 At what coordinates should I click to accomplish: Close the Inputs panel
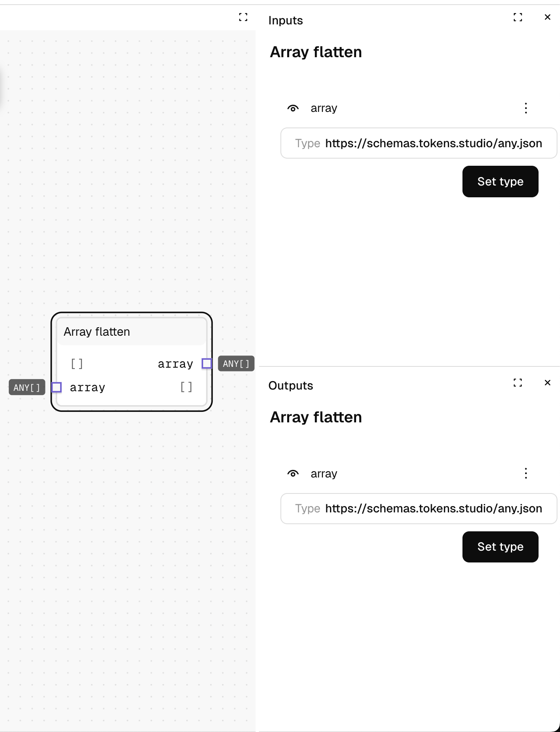547,17
